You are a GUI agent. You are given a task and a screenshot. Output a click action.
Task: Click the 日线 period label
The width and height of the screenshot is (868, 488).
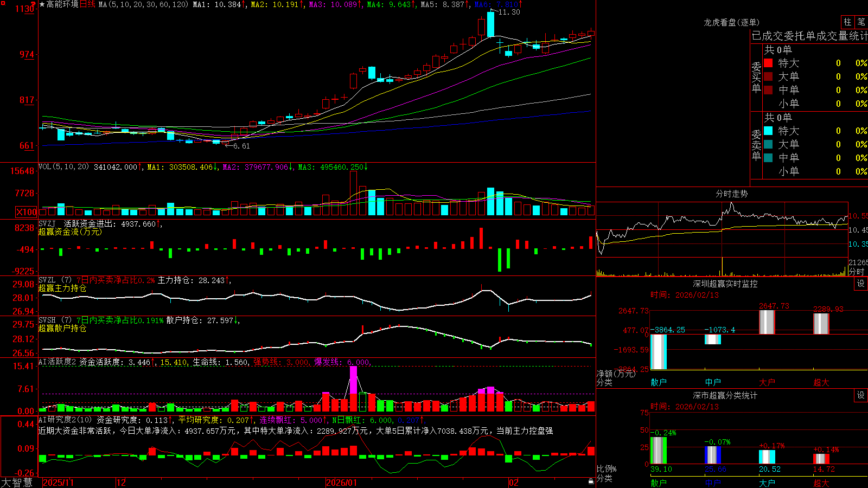point(88,4)
